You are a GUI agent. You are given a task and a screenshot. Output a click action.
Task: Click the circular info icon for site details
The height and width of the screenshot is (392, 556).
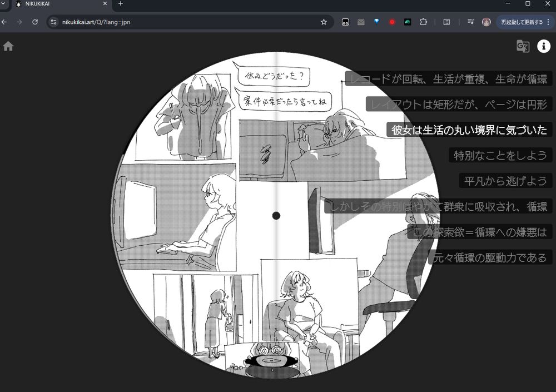click(543, 46)
